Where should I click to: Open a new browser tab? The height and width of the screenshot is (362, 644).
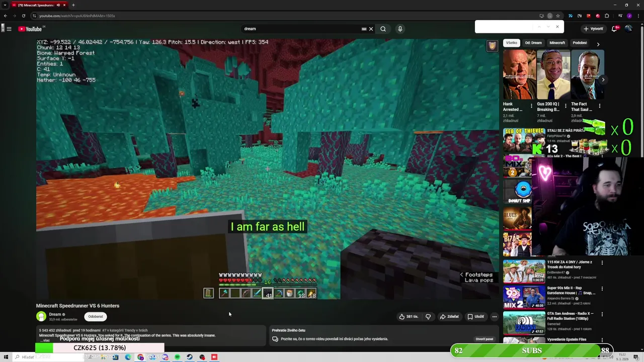click(x=73, y=5)
